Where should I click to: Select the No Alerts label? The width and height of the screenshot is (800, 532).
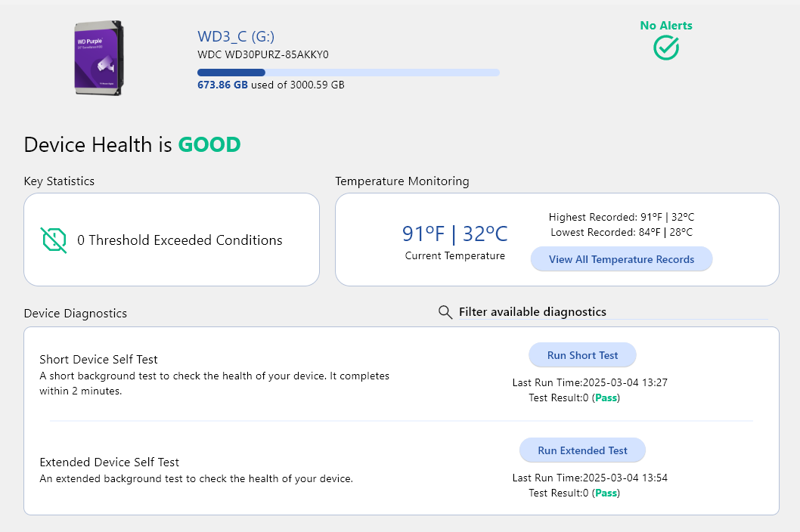[x=666, y=26]
